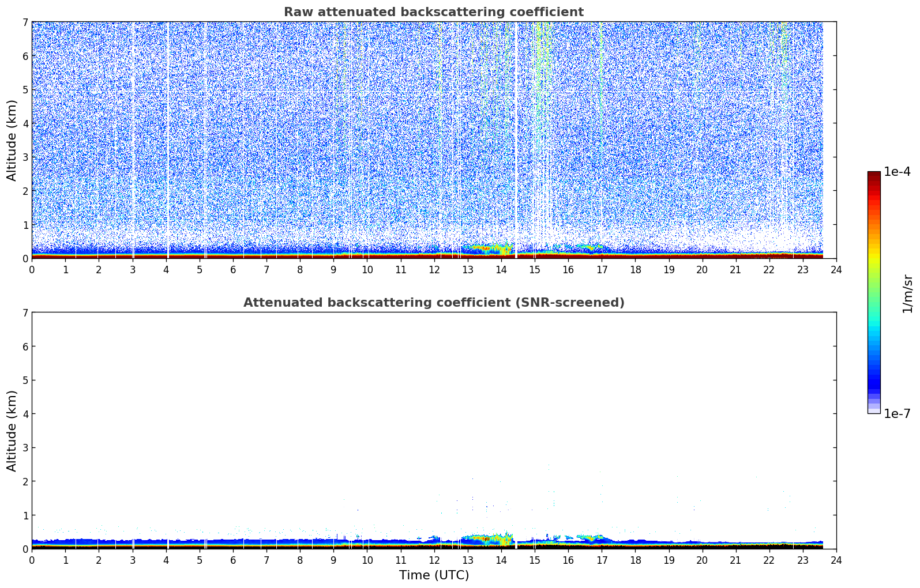920x588 pixels.
Task: Click the "Raw attenuated backscattering coefficient" title
Action: 433,12
